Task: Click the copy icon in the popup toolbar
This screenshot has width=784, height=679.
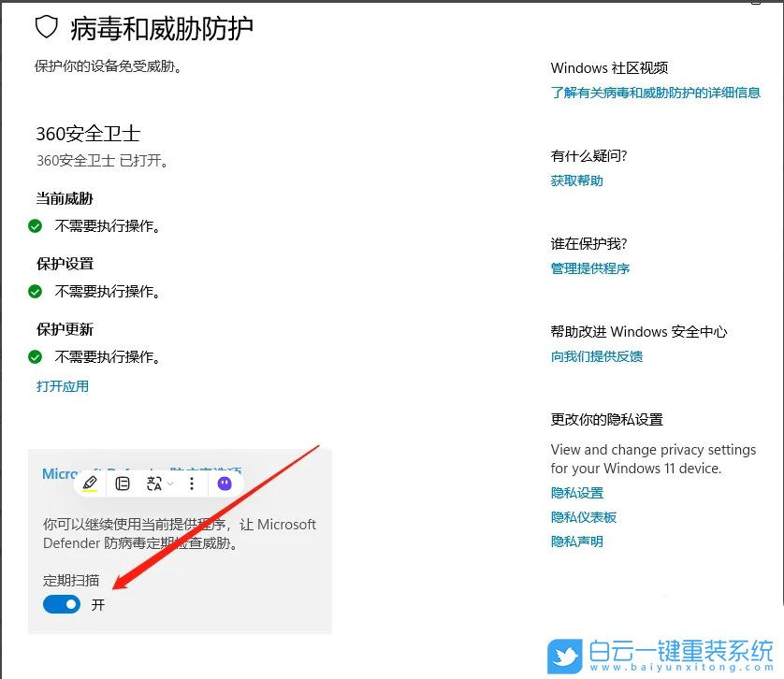Action: pos(123,484)
